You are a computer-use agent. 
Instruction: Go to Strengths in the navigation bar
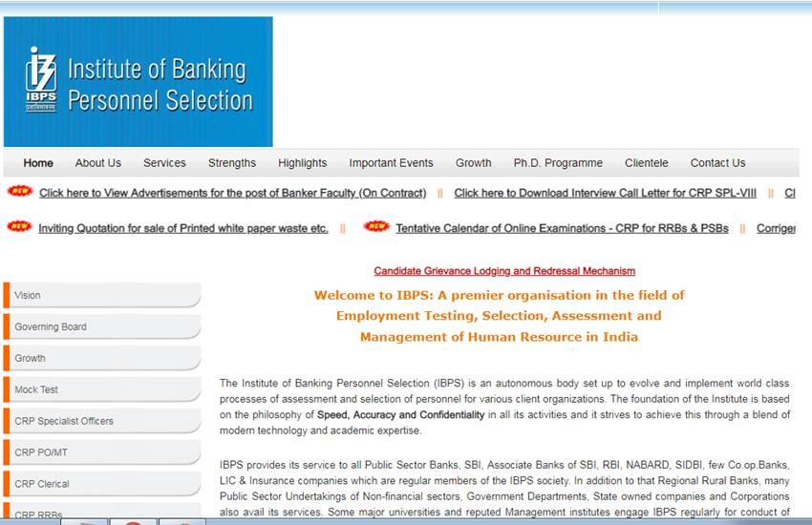232,163
